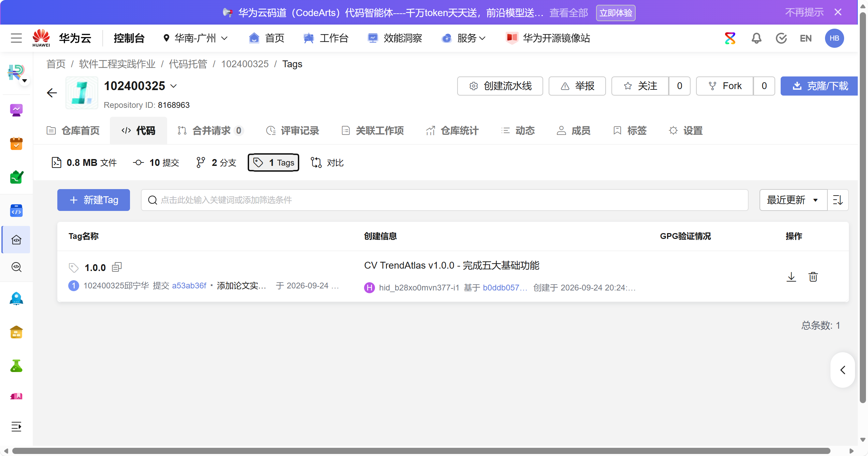868x456 pixels.
Task: Go back with the left arrow
Action: [52, 93]
